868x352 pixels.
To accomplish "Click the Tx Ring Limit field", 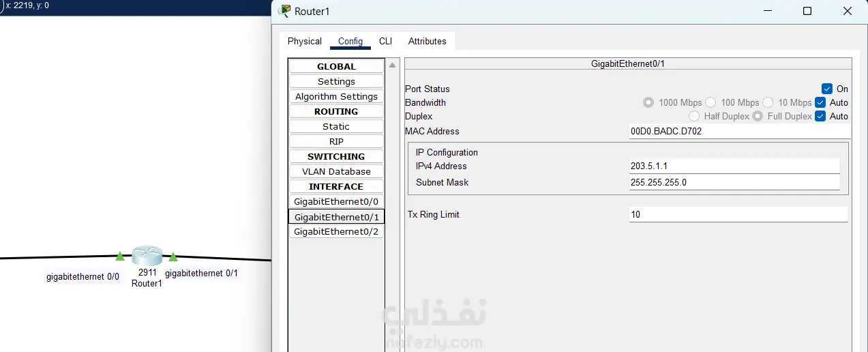I will click(x=738, y=214).
